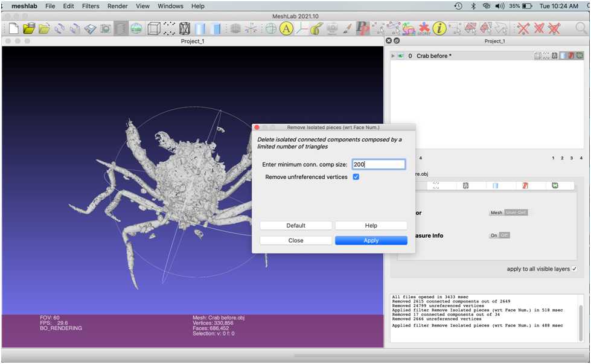Create a new empty project
This screenshot has width=591, height=364.
(x=14, y=28)
